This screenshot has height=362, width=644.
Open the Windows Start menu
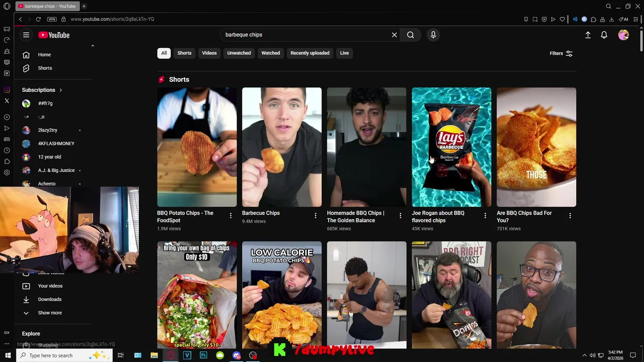pos(8,355)
